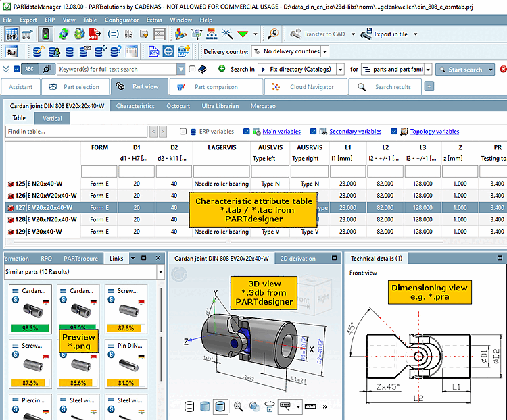This screenshot has height=420, width=507.
Task: Click the cylinder wireframe display icon below 3D view
Action: click(189, 406)
